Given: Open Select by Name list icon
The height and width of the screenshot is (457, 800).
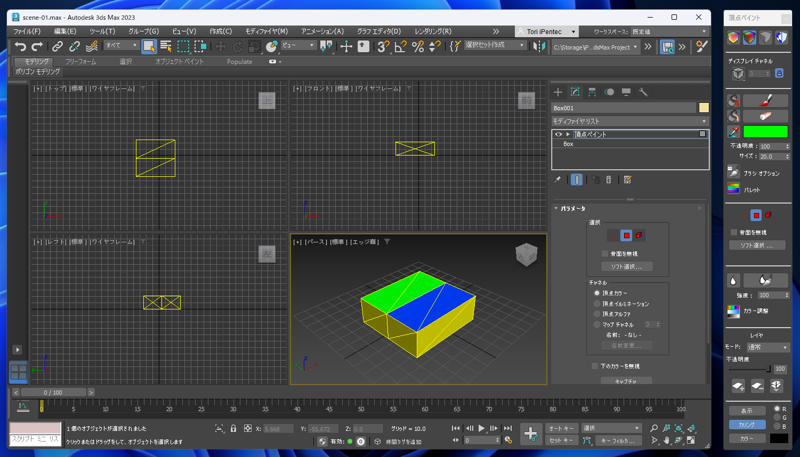Looking at the screenshot, I should pos(166,46).
